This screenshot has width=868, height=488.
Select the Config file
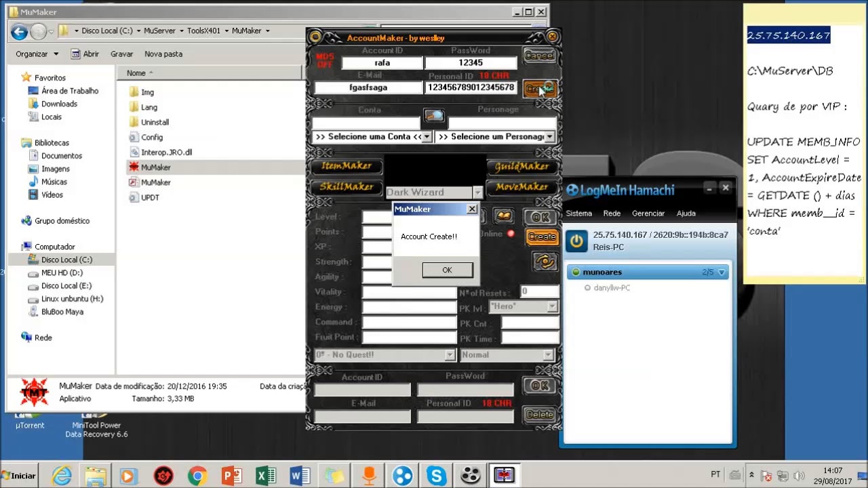(x=152, y=137)
